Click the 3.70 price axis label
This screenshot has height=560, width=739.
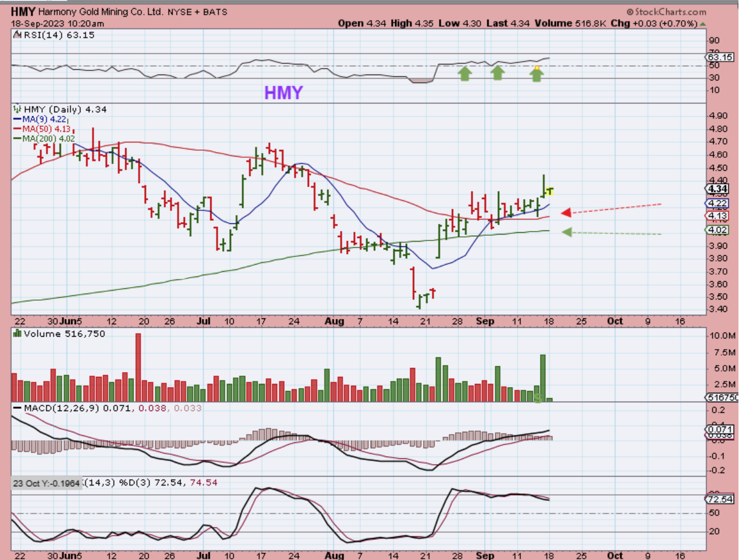[719, 271]
